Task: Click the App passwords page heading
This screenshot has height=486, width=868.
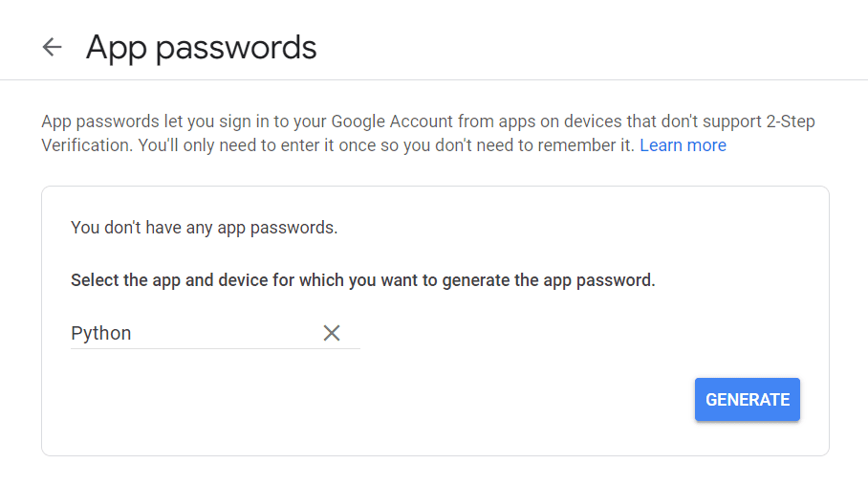Action: click(201, 47)
